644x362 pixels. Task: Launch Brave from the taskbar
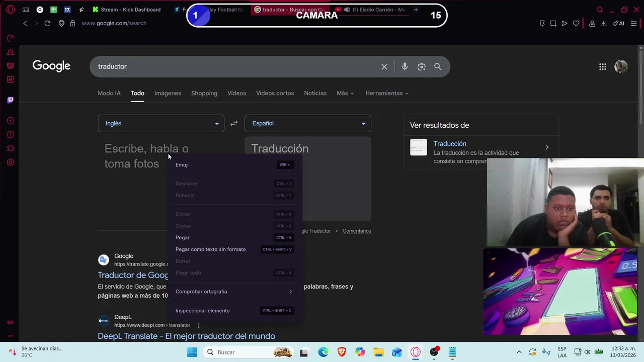[342, 352]
